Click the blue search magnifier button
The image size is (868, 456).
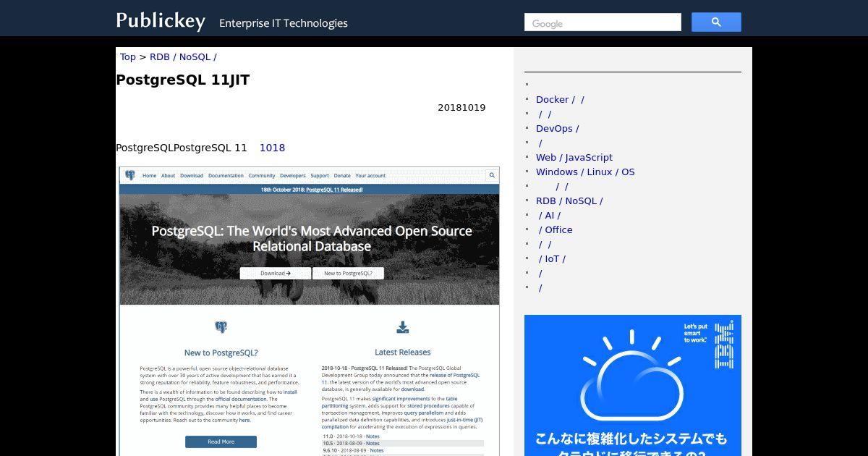(x=716, y=22)
